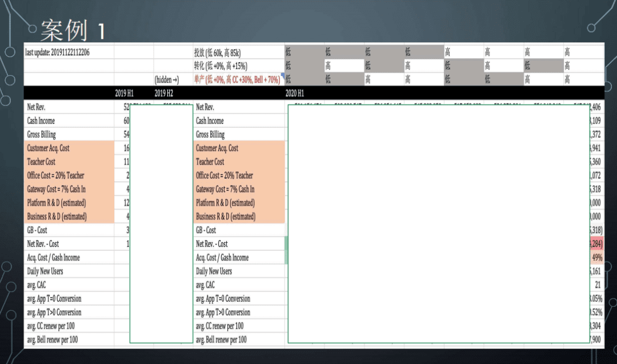This screenshot has width=617, height=364.
Task: Click "Gross Billing" label in the 2019 table
Action: [41, 135]
